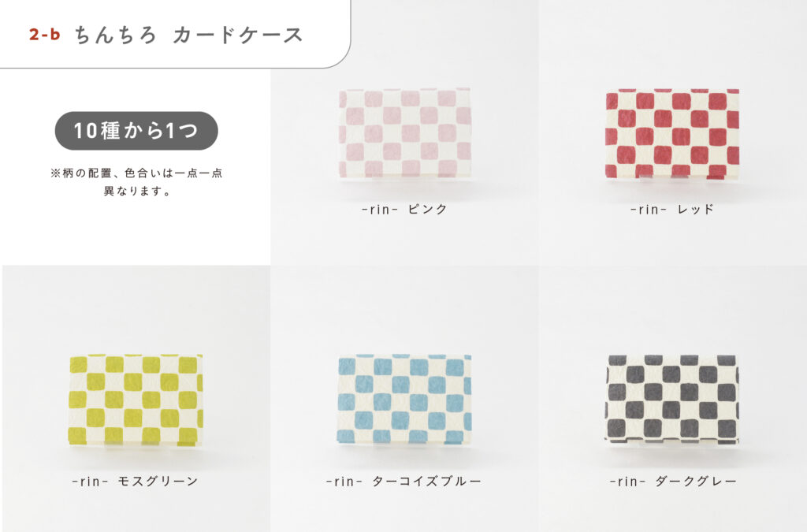The height and width of the screenshot is (532, 807).
Task: Click the -rin- ダークグレー label
Action: [x=673, y=481]
